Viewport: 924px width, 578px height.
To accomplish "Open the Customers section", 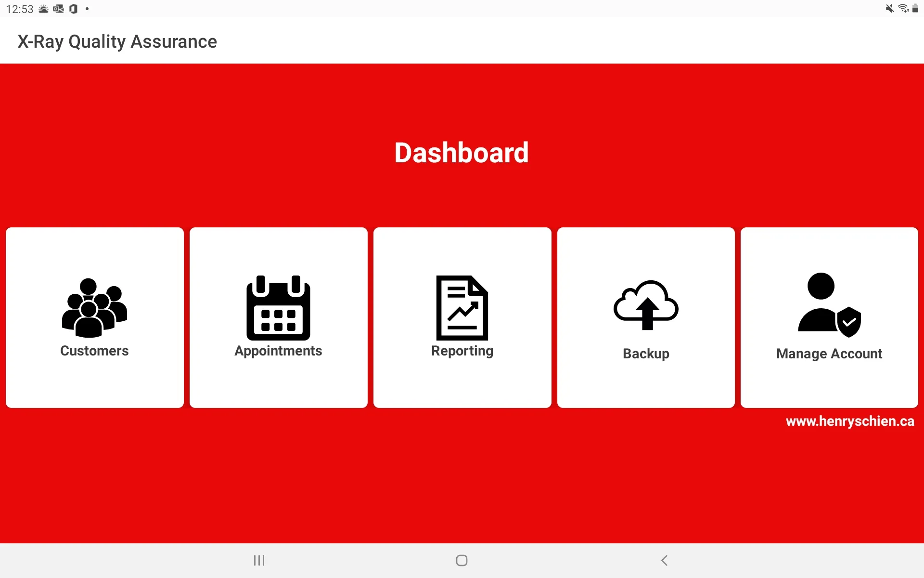I will (94, 317).
